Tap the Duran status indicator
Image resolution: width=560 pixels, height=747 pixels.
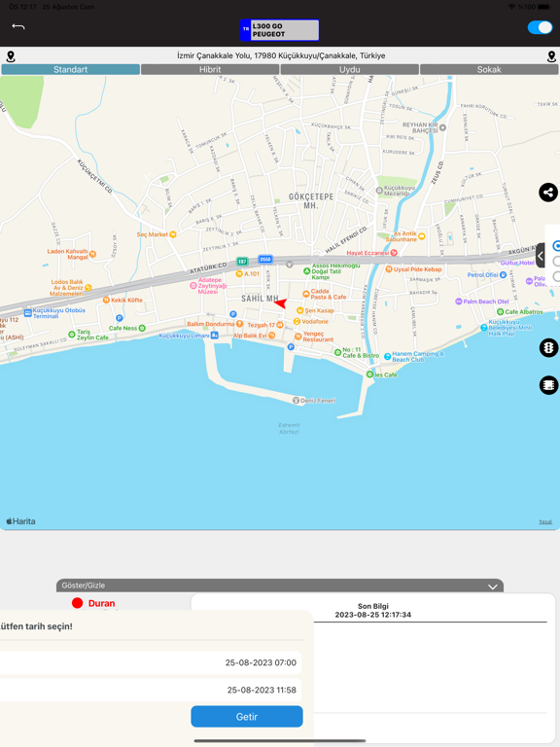pyautogui.click(x=93, y=603)
